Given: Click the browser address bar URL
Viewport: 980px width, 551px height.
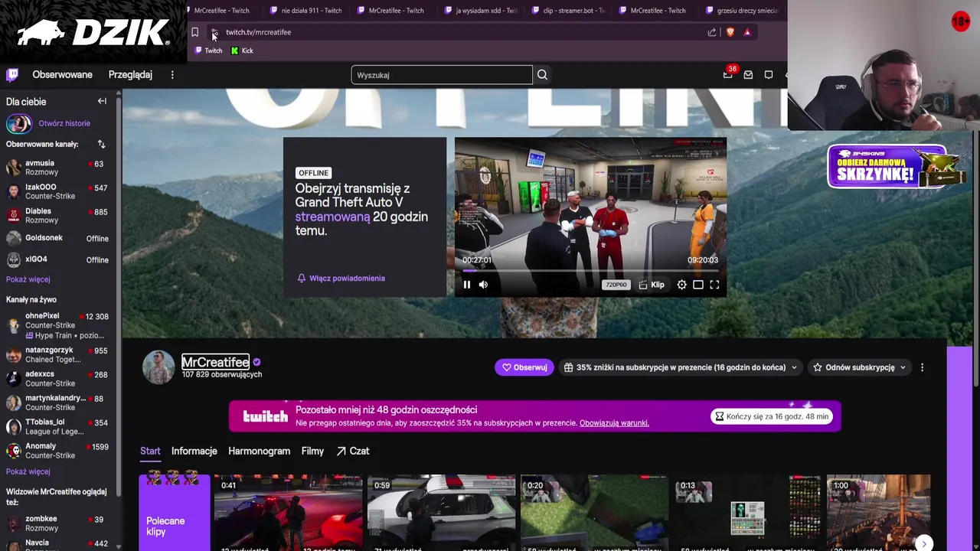Looking at the screenshot, I should 258,32.
